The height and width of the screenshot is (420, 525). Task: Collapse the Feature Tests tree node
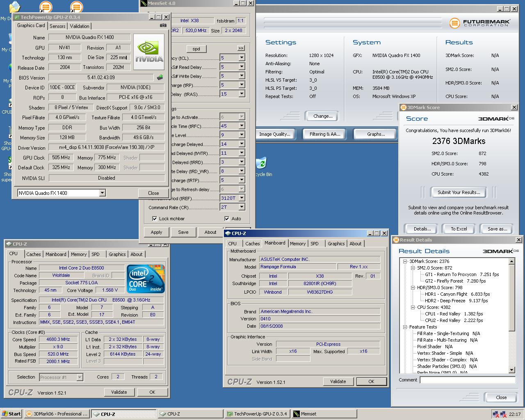405,327
